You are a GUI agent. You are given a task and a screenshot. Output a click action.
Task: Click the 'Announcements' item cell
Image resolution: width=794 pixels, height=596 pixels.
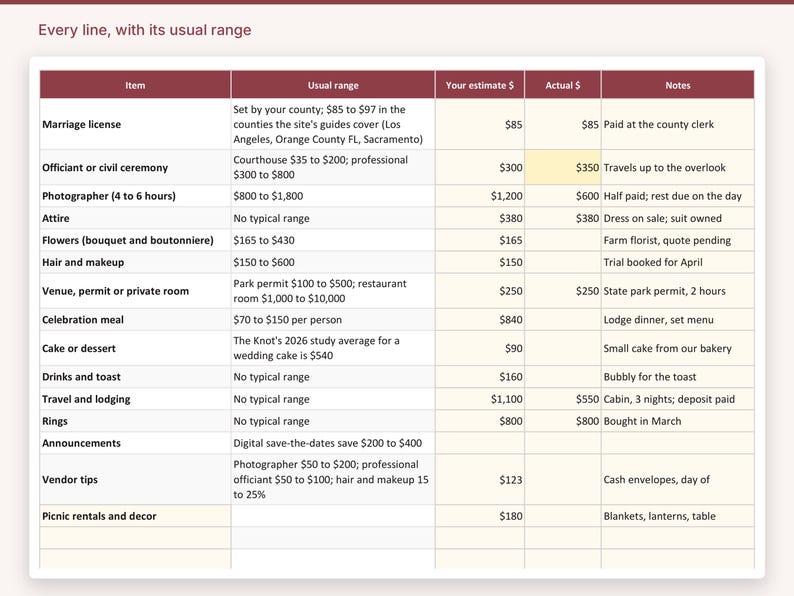[135, 443]
